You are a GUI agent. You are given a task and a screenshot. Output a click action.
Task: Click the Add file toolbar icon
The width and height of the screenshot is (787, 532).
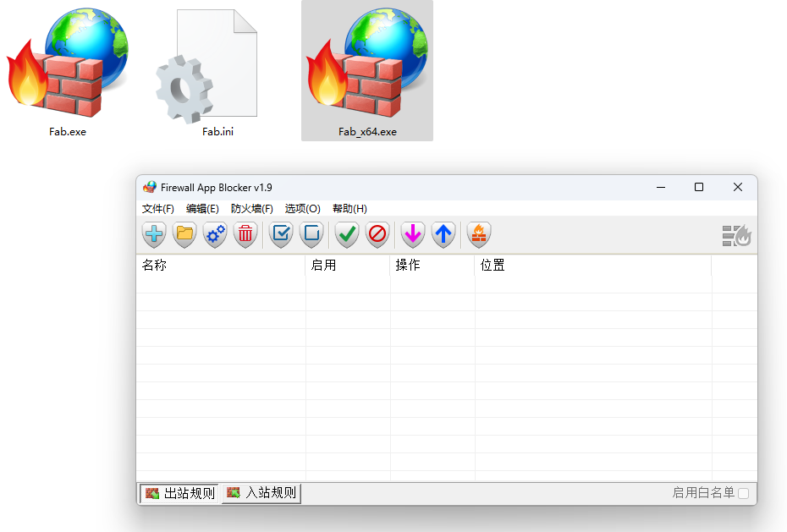click(153, 234)
